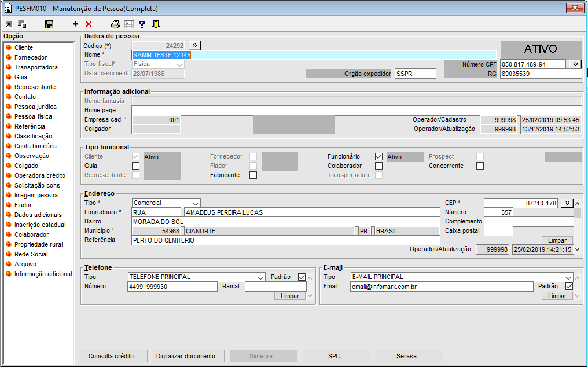Click the save floppy disk icon
Screen dimensions: 588x367
point(49,24)
